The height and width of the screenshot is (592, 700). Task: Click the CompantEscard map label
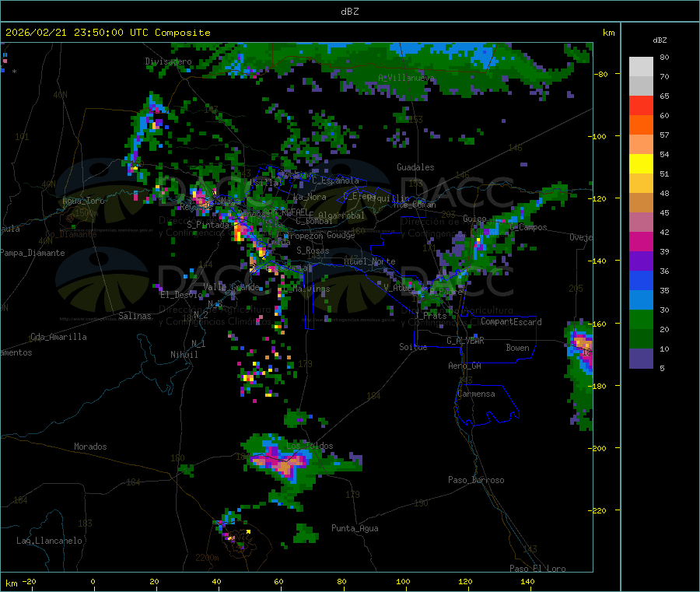tap(511, 322)
